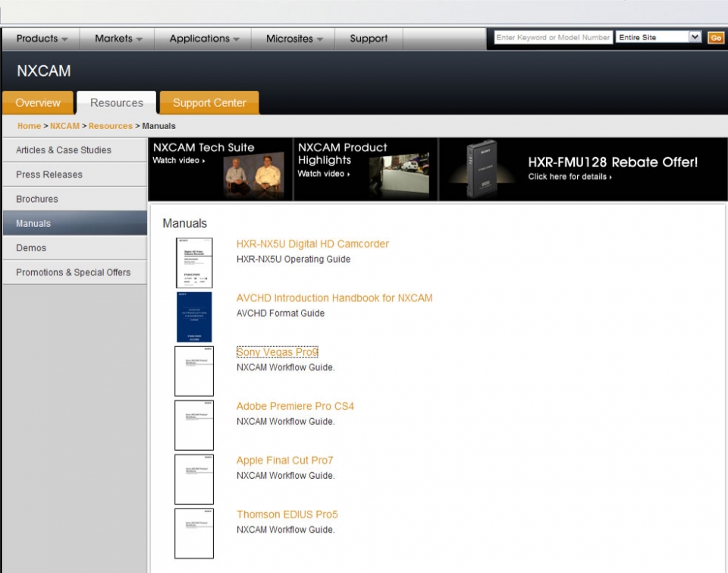This screenshot has height=573, width=728.
Task: Open the Sony Vegas Pro9 document thumbnail
Action: [x=194, y=371]
